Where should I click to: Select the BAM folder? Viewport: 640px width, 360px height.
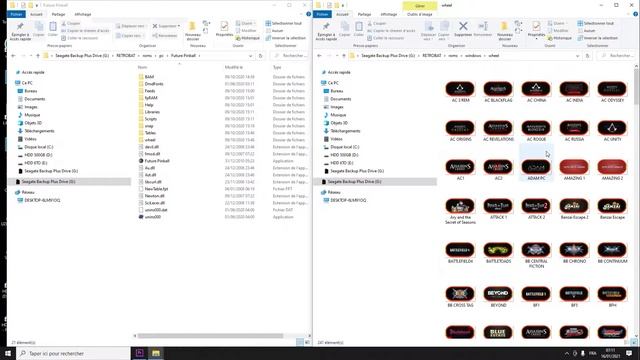click(x=149, y=77)
